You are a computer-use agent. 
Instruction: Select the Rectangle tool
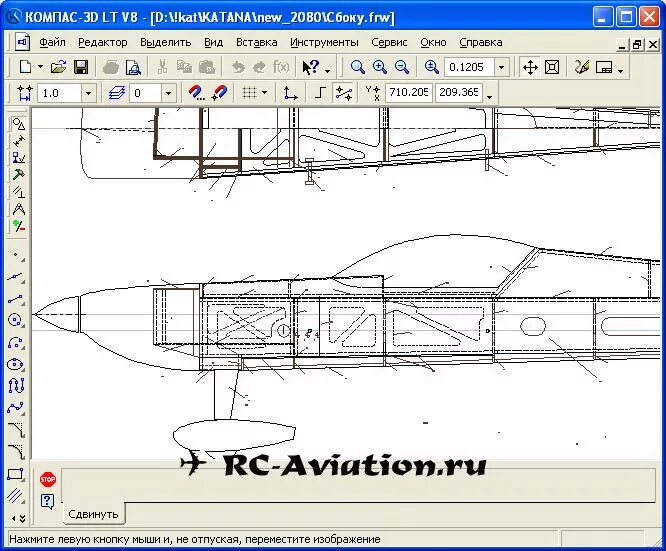tap(16, 474)
